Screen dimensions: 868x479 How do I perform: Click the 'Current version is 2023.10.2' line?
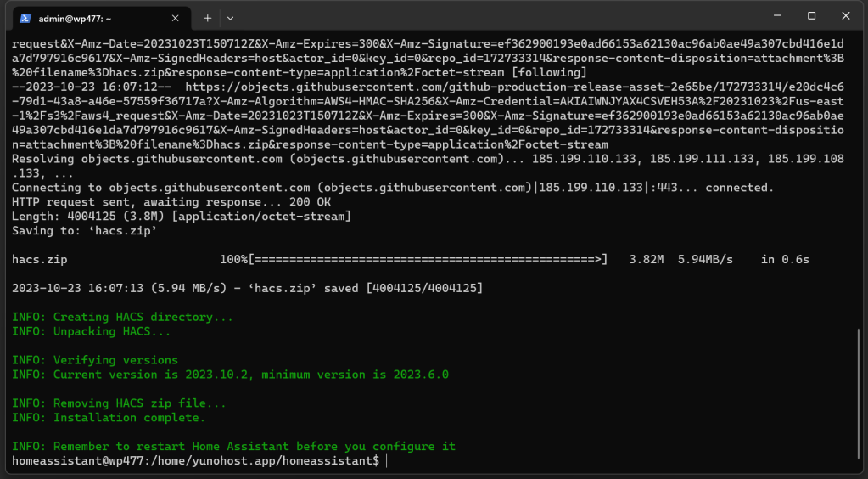(229, 375)
